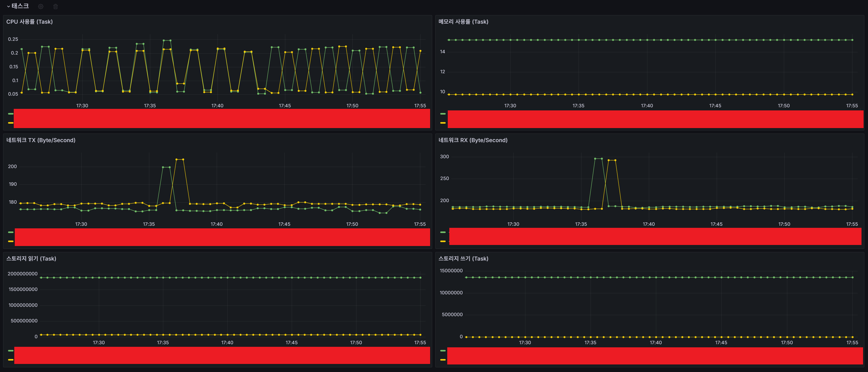Click green legend swatch in 메모리 사용률 panel
868x372 pixels.
pyautogui.click(x=443, y=114)
